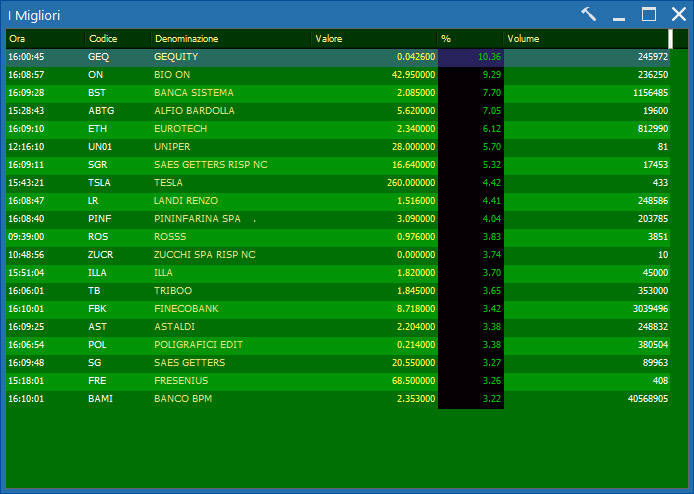Select the LANDI RENZO entry
Viewport: 694px width, 494px height.
coord(185,201)
